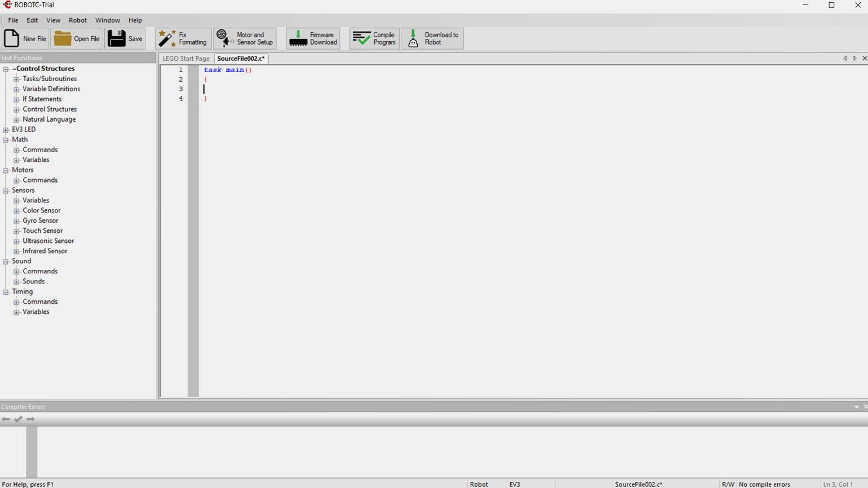The image size is (868, 488).
Task: Click the Open File folder icon
Action: [62, 38]
